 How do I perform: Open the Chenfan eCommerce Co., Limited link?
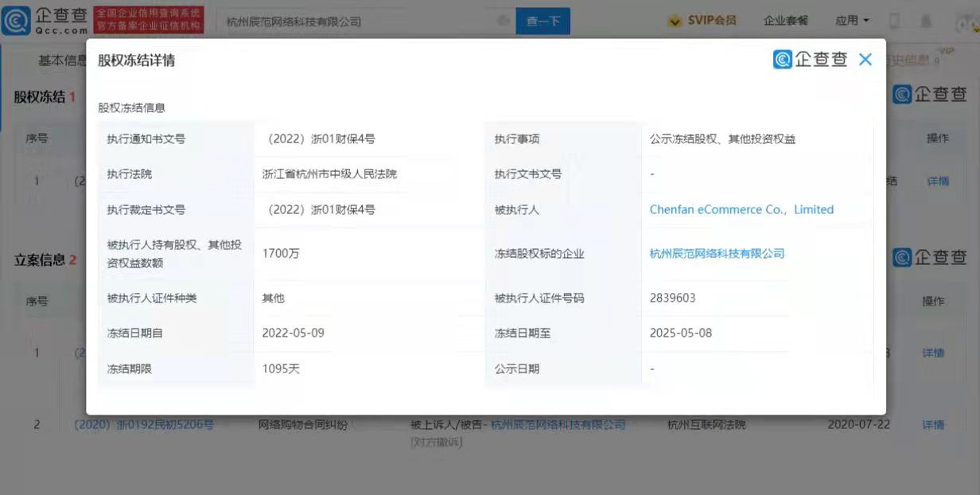pyautogui.click(x=741, y=209)
